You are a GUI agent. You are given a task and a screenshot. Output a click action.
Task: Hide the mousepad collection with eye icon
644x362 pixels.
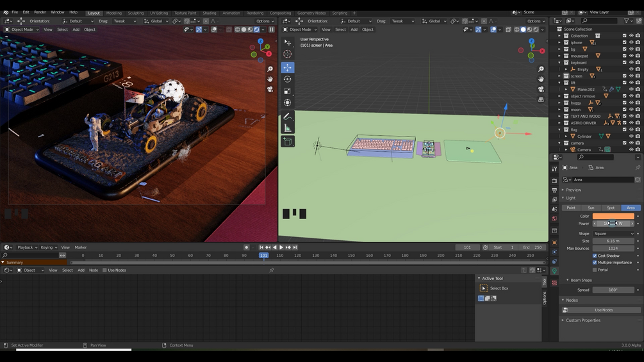coord(631,56)
